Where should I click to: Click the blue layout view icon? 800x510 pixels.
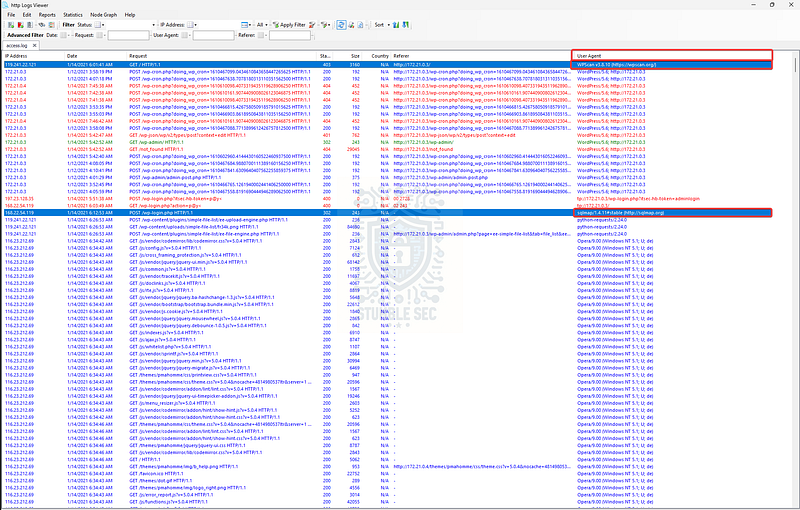(x=244, y=24)
